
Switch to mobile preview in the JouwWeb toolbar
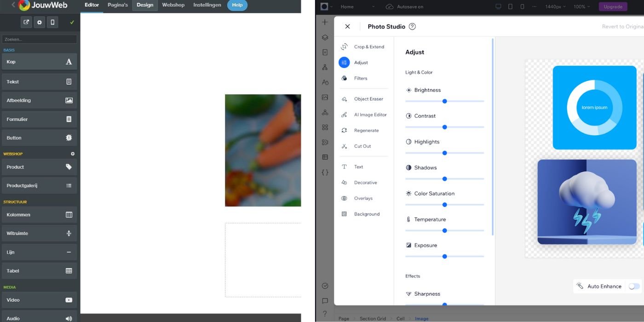click(52, 22)
